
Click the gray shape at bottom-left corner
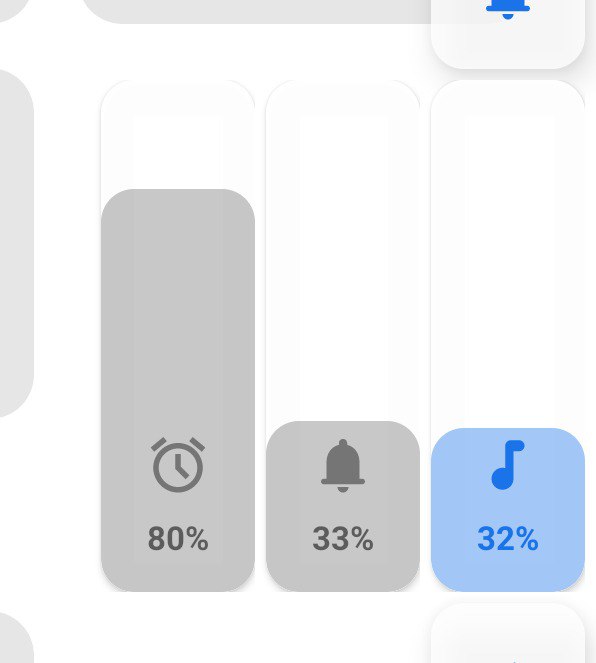click(16, 637)
